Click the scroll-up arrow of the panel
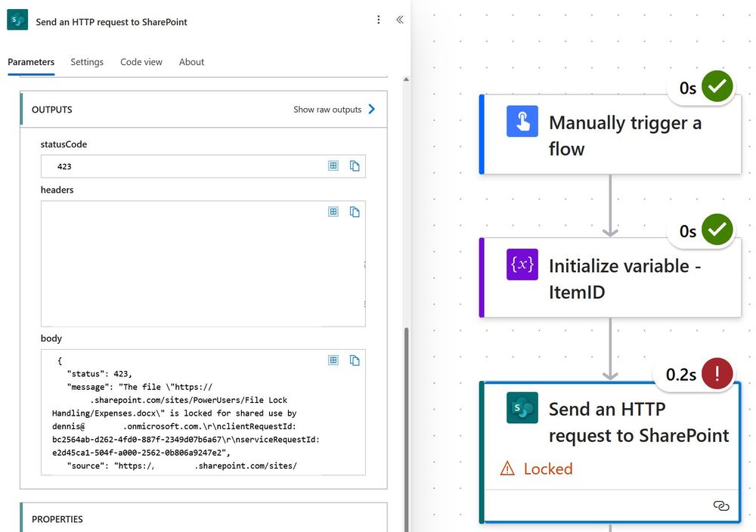The width and height of the screenshot is (756, 532). pos(407,79)
